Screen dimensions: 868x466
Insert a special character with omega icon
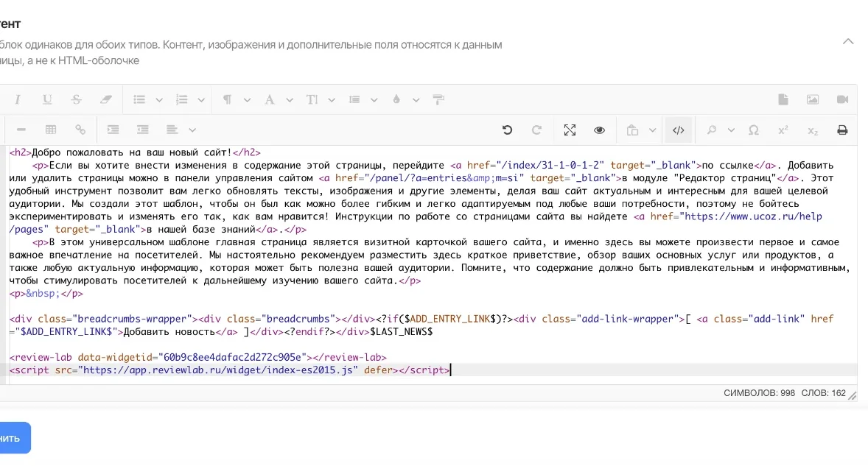753,130
